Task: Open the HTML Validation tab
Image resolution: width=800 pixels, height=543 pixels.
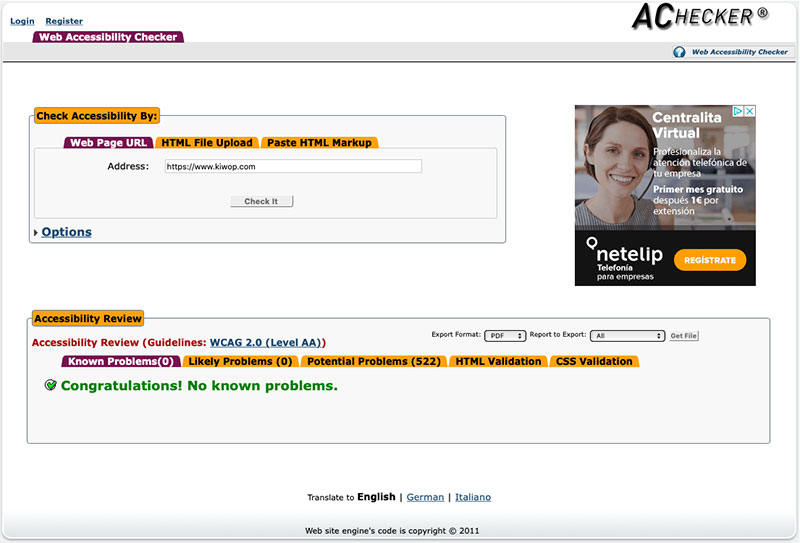Action: (498, 361)
